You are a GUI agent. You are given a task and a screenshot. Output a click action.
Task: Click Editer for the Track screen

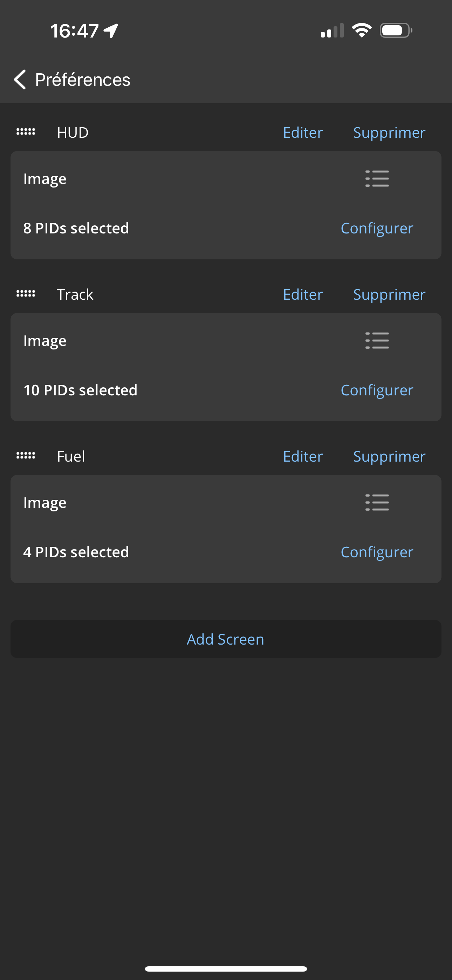click(x=303, y=294)
